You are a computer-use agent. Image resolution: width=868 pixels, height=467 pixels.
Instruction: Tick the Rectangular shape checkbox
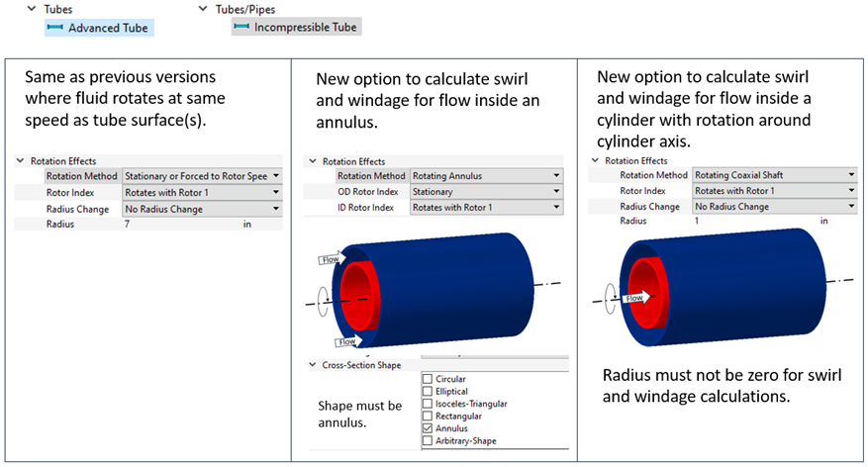427,417
